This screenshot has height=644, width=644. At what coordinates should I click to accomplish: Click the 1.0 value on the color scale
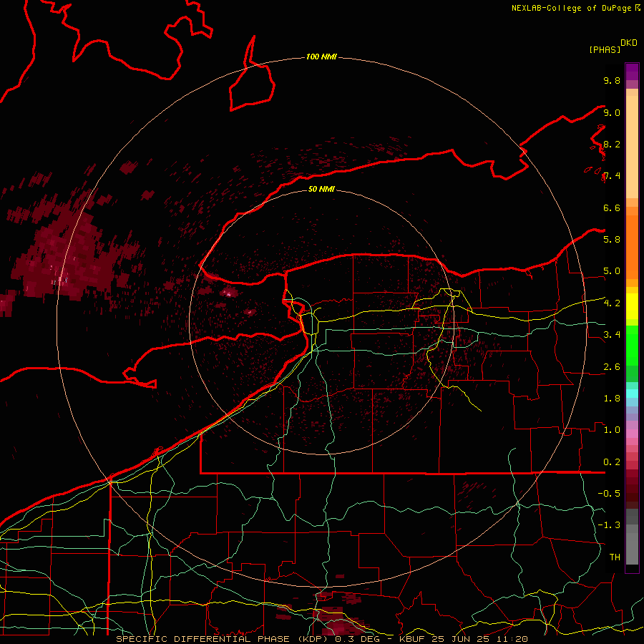point(612,430)
